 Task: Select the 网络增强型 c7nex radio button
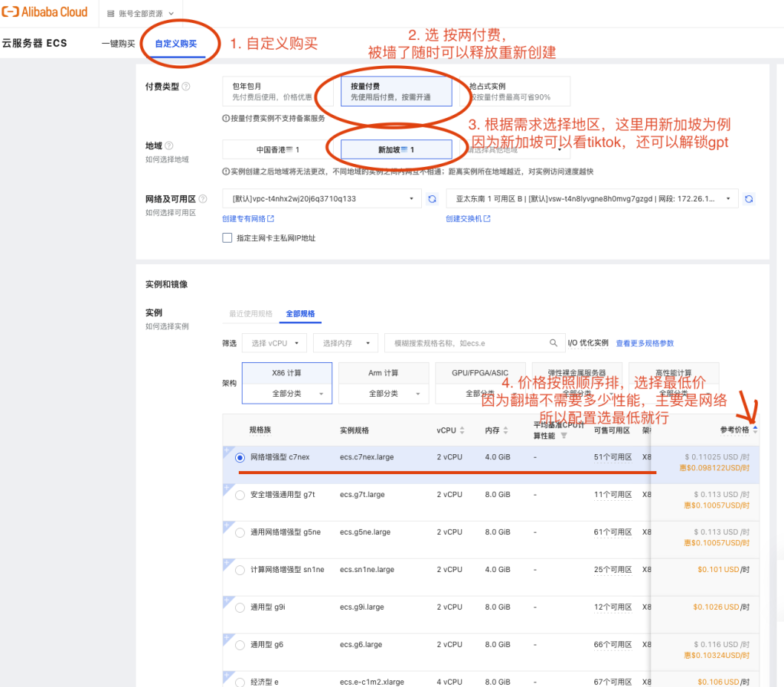point(240,457)
